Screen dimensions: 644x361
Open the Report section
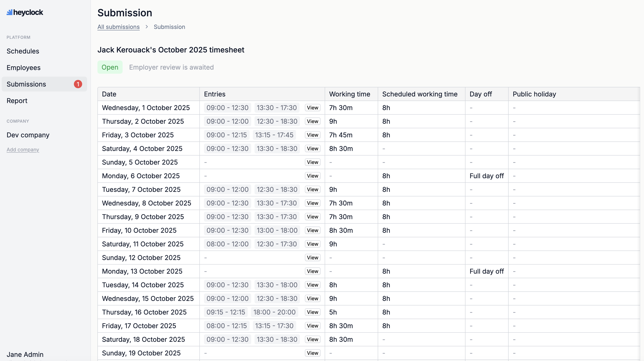click(x=17, y=101)
